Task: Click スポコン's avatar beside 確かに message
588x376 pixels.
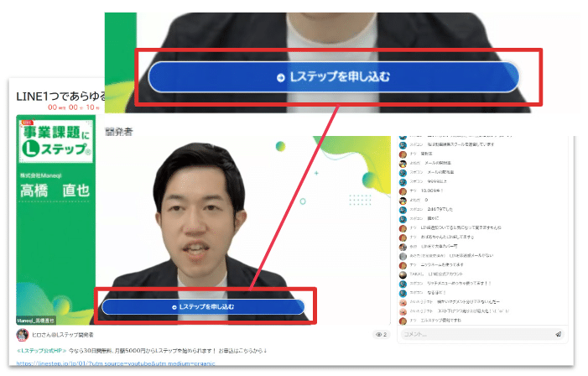Action: [x=403, y=219]
